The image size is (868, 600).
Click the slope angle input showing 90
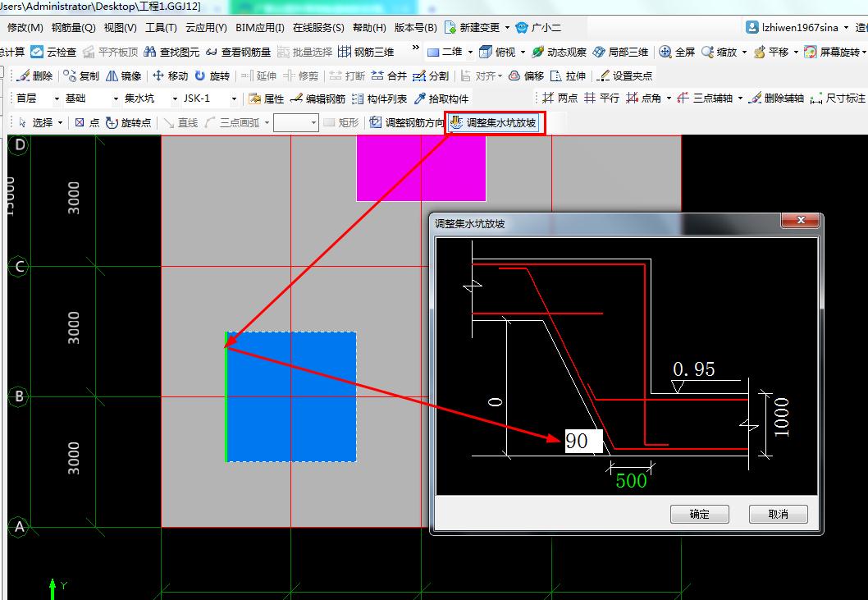click(583, 442)
